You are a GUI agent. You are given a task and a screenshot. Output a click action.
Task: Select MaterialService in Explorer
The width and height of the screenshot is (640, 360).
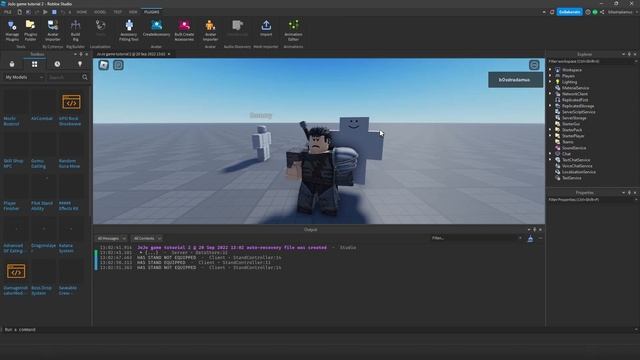(x=575, y=88)
